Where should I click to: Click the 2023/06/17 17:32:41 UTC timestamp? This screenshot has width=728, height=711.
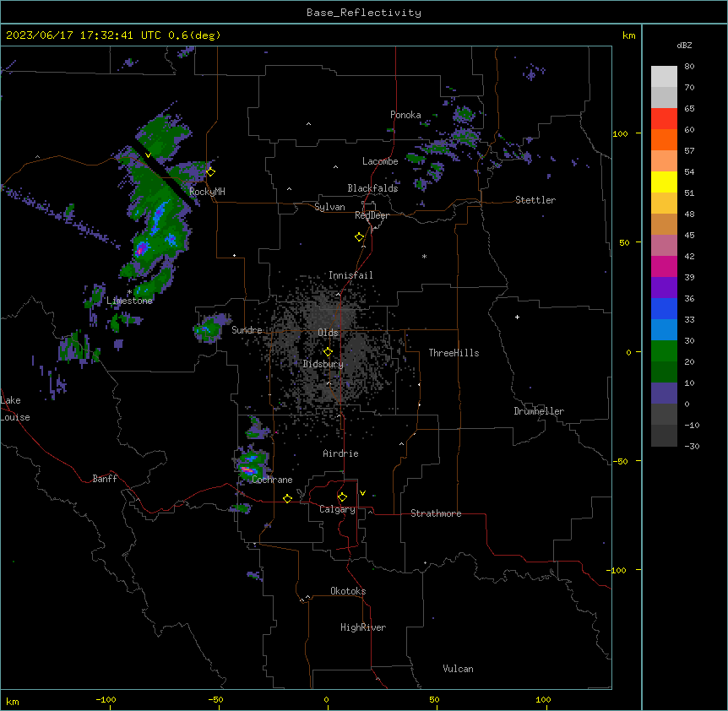tap(84, 35)
